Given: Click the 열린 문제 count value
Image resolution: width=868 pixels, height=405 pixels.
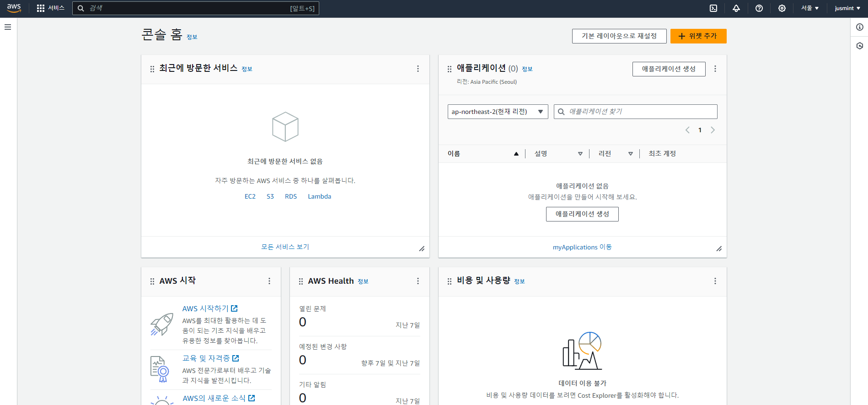Looking at the screenshot, I should pos(303,322).
